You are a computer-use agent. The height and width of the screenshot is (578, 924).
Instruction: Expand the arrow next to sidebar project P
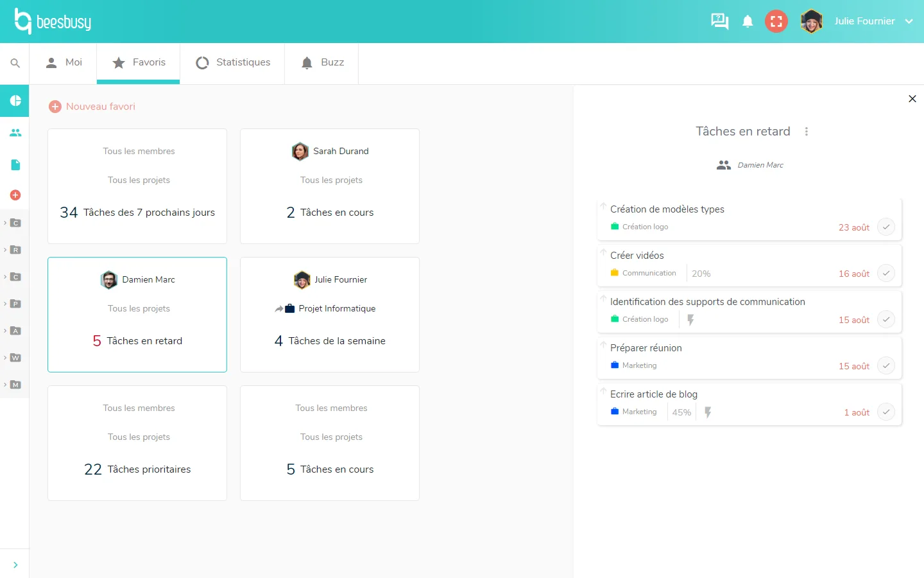click(x=5, y=304)
